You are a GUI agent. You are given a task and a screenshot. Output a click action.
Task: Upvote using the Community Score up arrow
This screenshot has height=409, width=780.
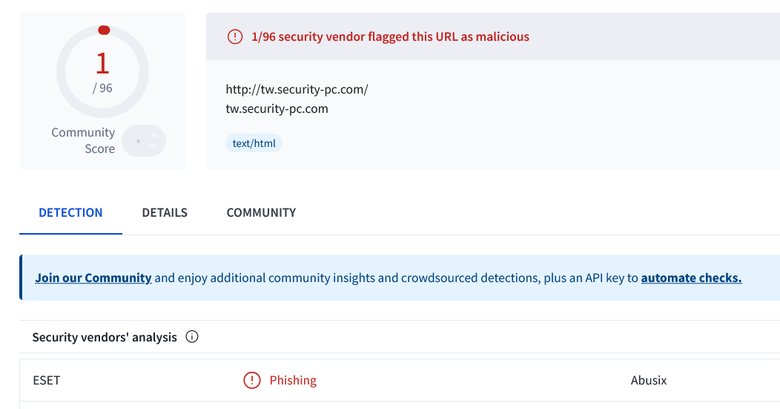(x=153, y=135)
